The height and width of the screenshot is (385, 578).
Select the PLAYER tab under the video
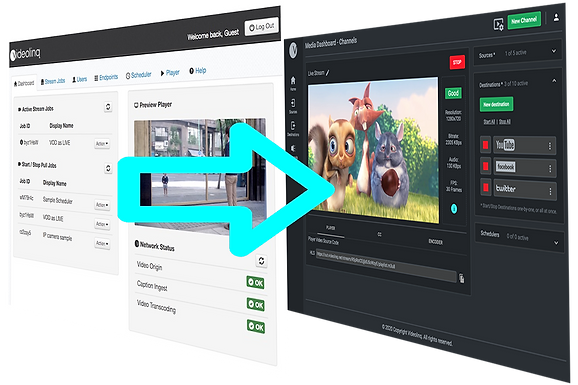coord(330,229)
